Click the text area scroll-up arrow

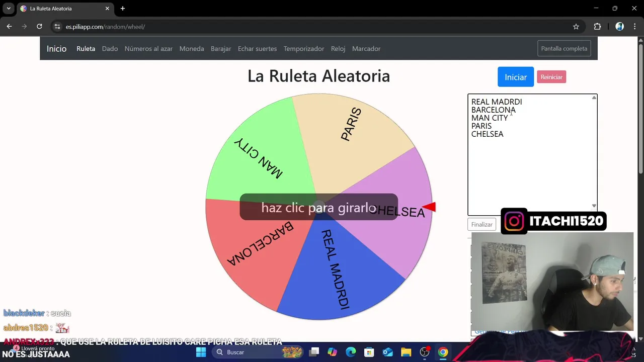tap(594, 98)
